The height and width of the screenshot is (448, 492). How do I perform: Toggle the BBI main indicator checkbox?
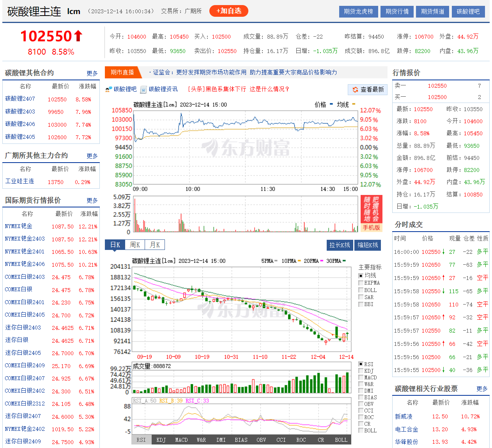click(x=361, y=304)
